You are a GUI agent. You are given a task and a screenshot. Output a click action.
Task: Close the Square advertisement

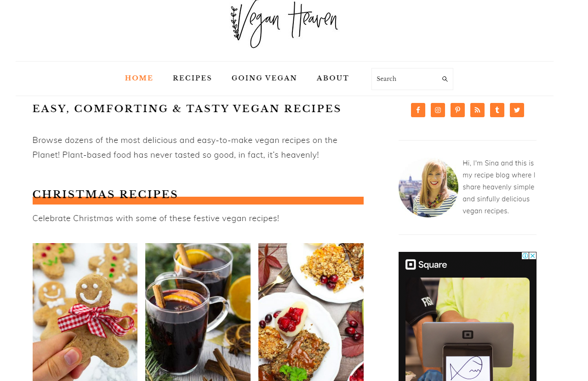click(x=533, y=256)
